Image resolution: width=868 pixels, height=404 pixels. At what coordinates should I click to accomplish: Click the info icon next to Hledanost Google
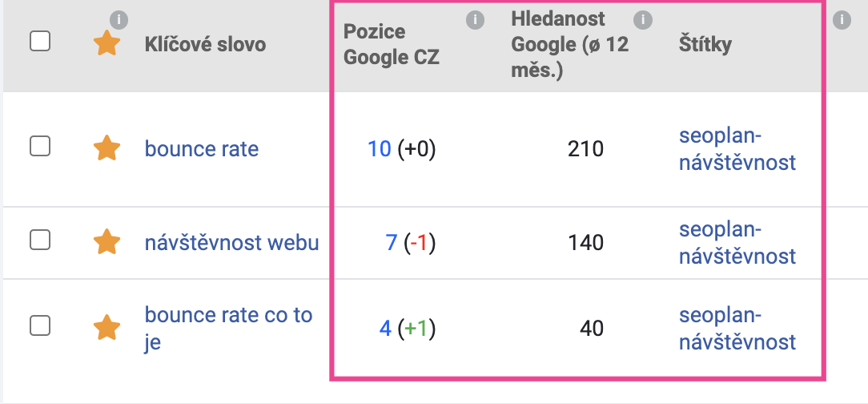[x=642, y=21]
